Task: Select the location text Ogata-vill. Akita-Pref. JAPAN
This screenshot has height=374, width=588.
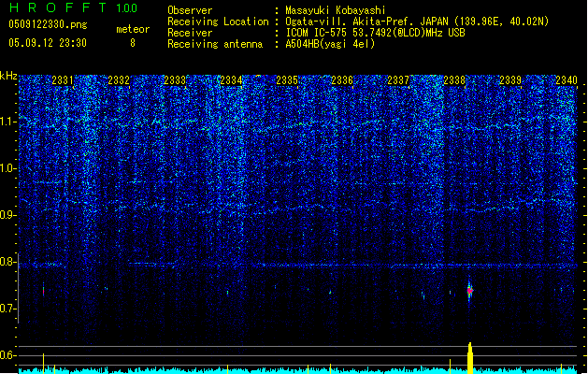Action: 366,22
